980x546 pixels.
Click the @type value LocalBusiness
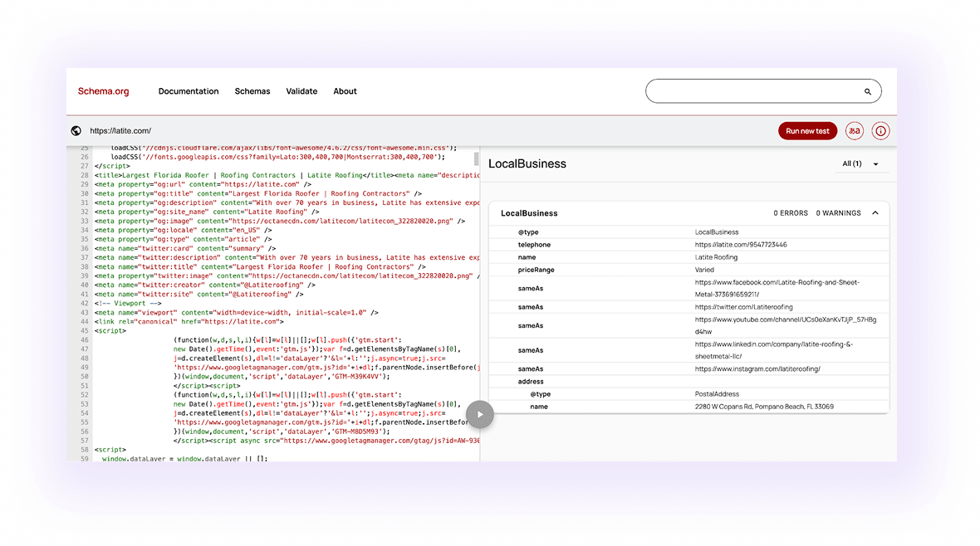click(x=716, y=232)
